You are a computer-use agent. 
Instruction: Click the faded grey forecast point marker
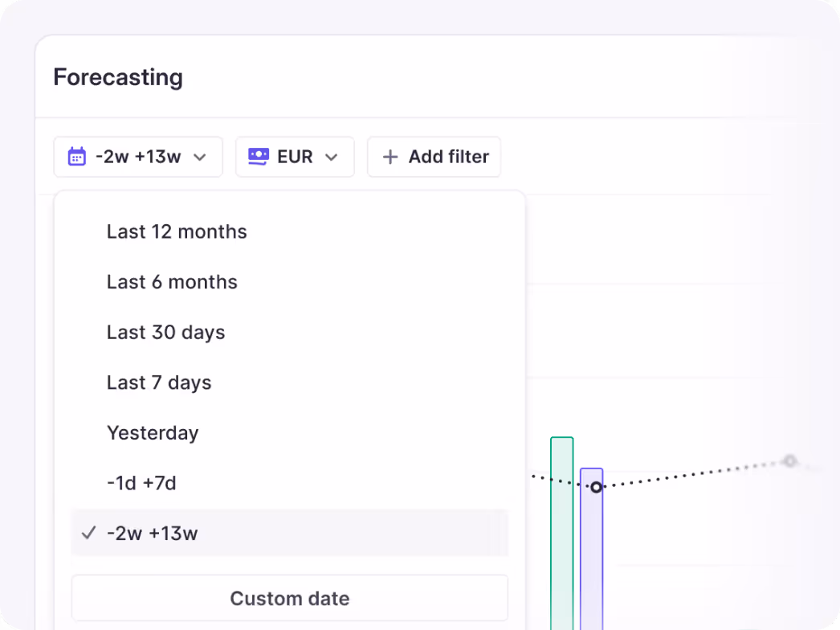(x=789, y=460)
